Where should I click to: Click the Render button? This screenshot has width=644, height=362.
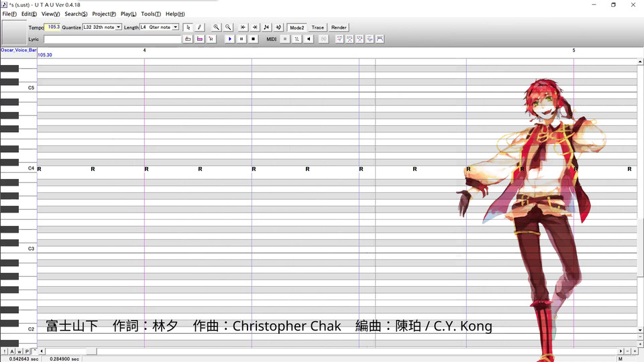tap(339, 27)
